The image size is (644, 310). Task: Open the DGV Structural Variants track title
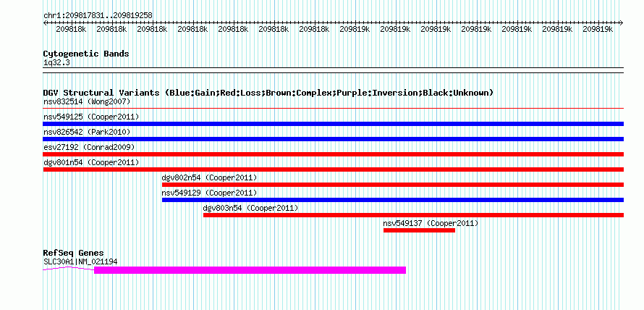point(268,93)
